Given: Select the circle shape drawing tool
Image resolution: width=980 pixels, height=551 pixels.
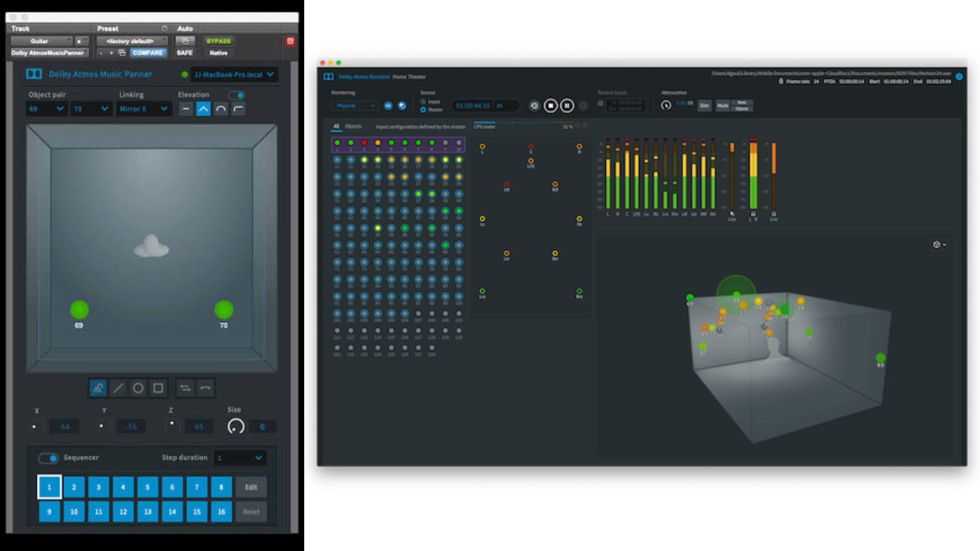Looking at the screenshot, I should [138, 388].
